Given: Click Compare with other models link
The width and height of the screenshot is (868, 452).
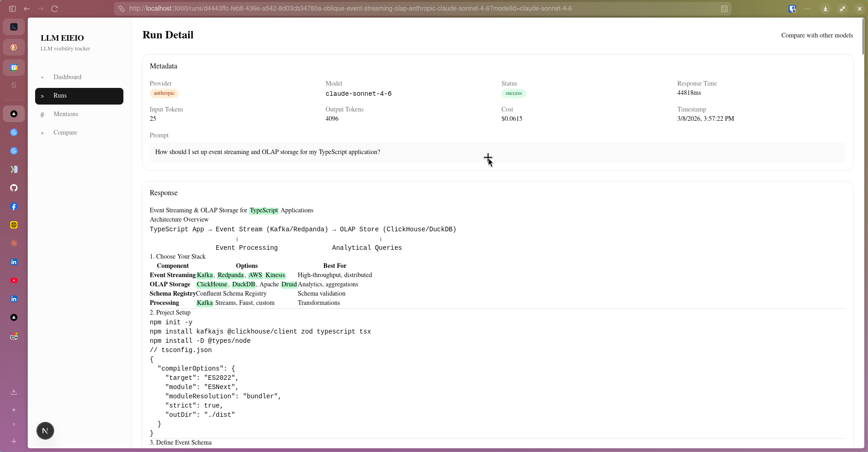Looking at the screenshot, I should coord(817,35).
